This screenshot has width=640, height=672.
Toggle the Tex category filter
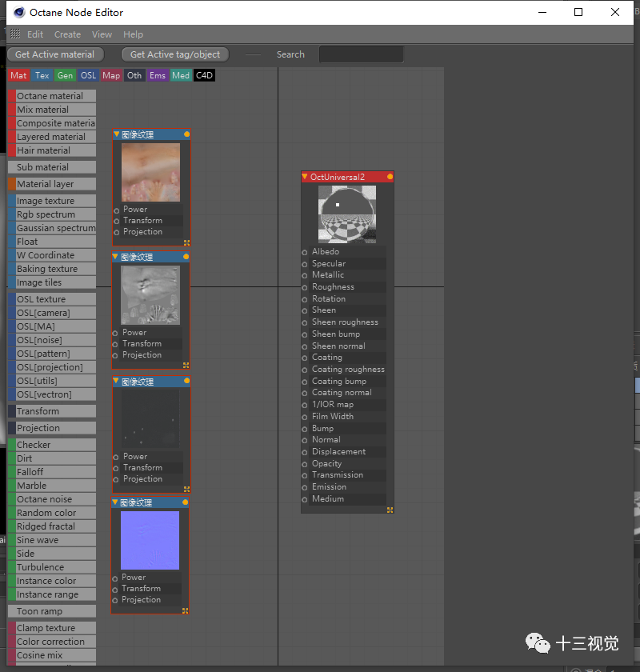tap(42, 75)
